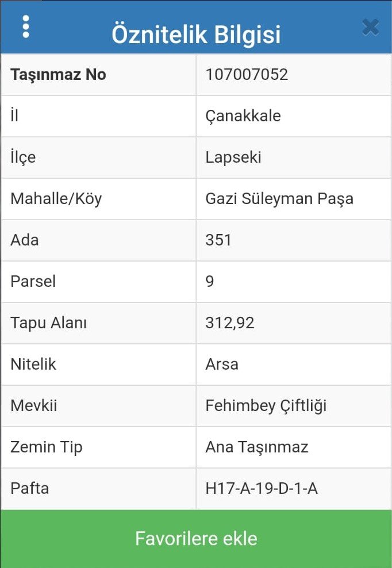The height and width of the screenshot is (568, 392).
Task: Select the Mevkii row label
Action: tap(33, 405)
